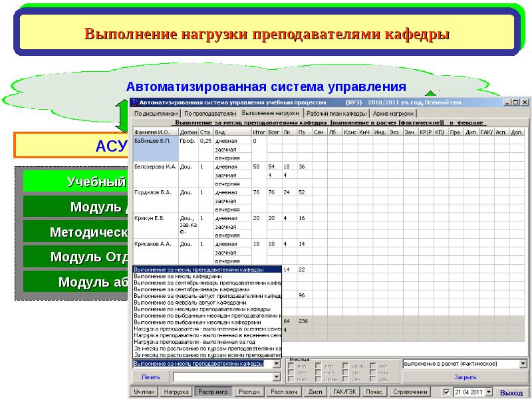Viewport: 532px width, 399px height.
Task: Select the Бабинцев В.П. row cell
Action: click(x=156, y=142)
